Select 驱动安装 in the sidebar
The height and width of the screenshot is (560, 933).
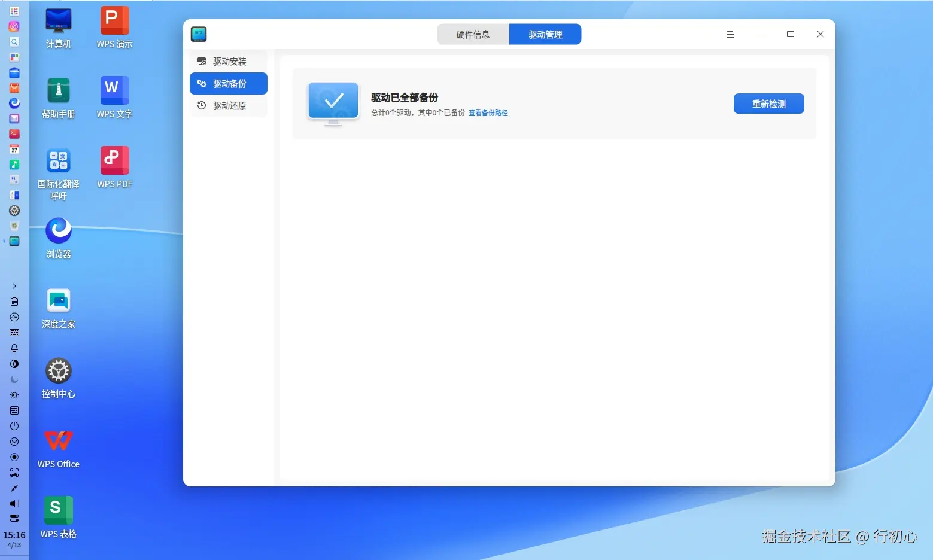pos(229,61)
